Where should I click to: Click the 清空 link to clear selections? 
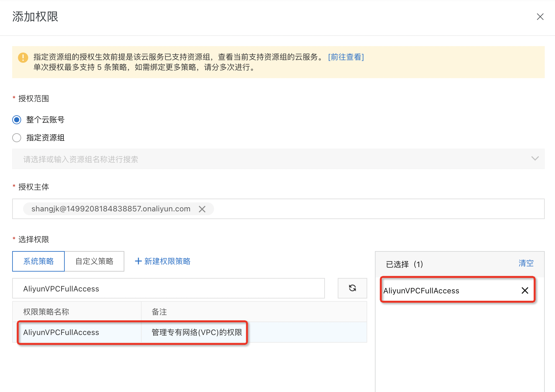526,263
